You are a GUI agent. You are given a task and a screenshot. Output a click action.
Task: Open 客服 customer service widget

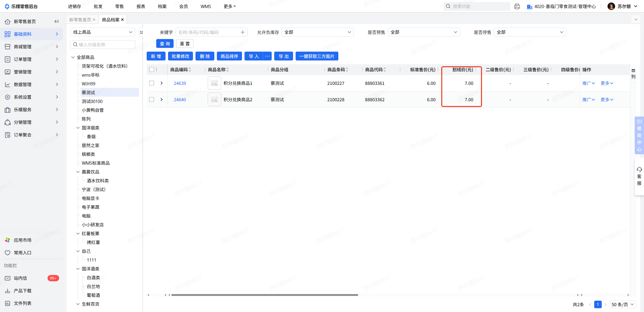click(639, 176)
